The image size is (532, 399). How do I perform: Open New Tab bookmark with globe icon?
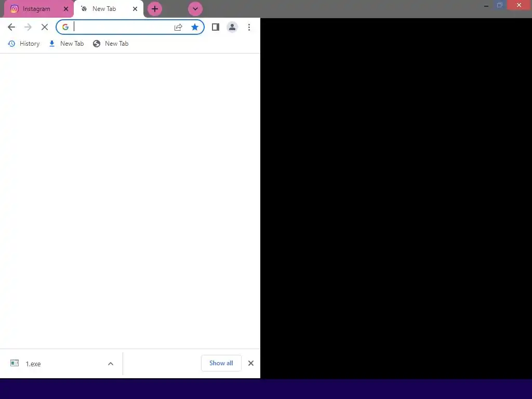click(111, 44)
